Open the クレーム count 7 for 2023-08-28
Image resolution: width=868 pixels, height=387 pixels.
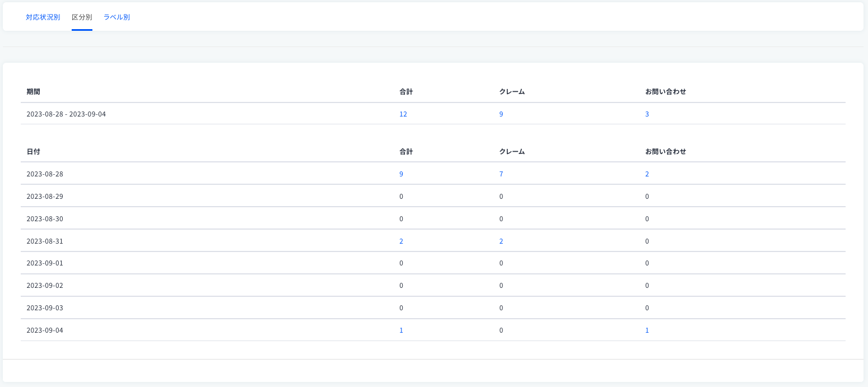point(501,174)
